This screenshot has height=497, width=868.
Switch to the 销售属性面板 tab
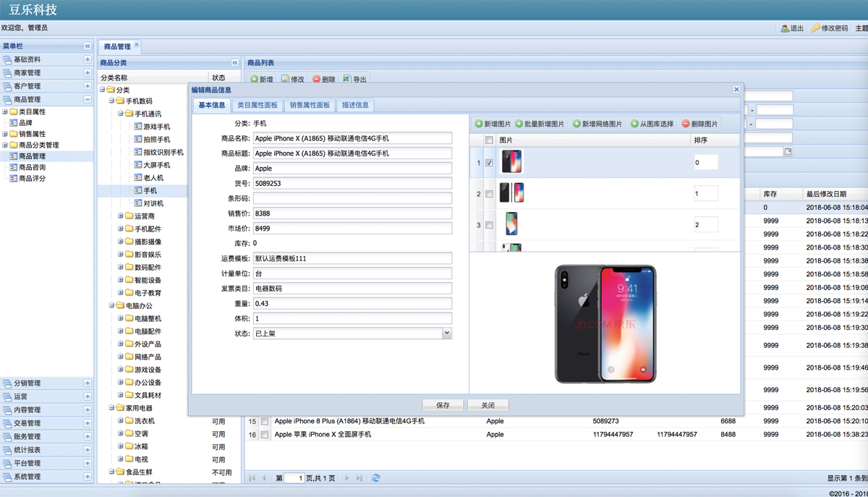point(310,105)
